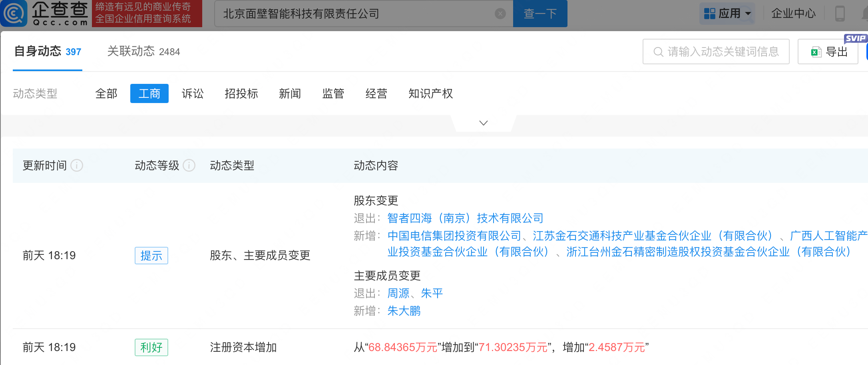Expand the filter panel chevron

pyautogui.click(x=483, y=123)
